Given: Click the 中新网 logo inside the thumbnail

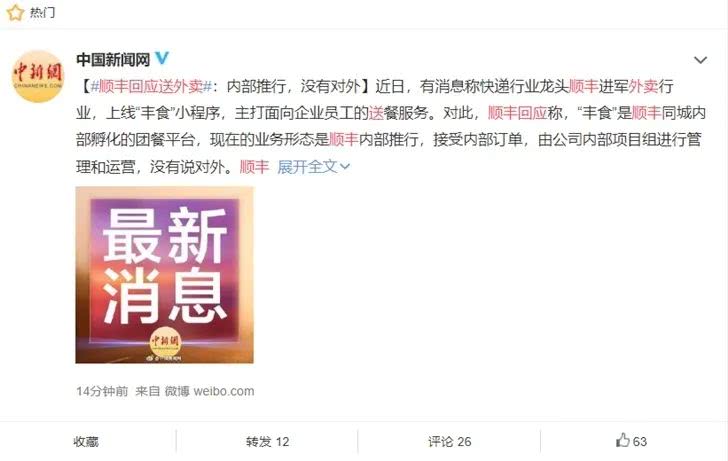Looking at the screenshot, I should [x=165, y=341].
